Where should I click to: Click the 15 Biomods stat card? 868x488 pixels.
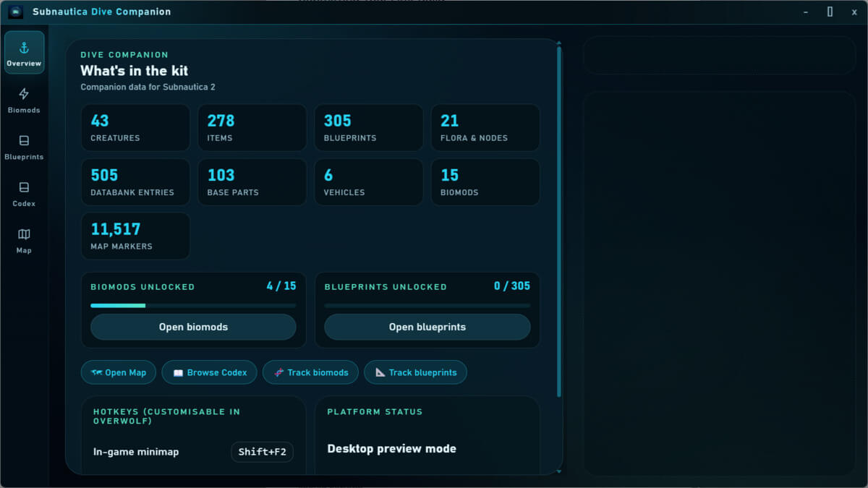[485, 181]
